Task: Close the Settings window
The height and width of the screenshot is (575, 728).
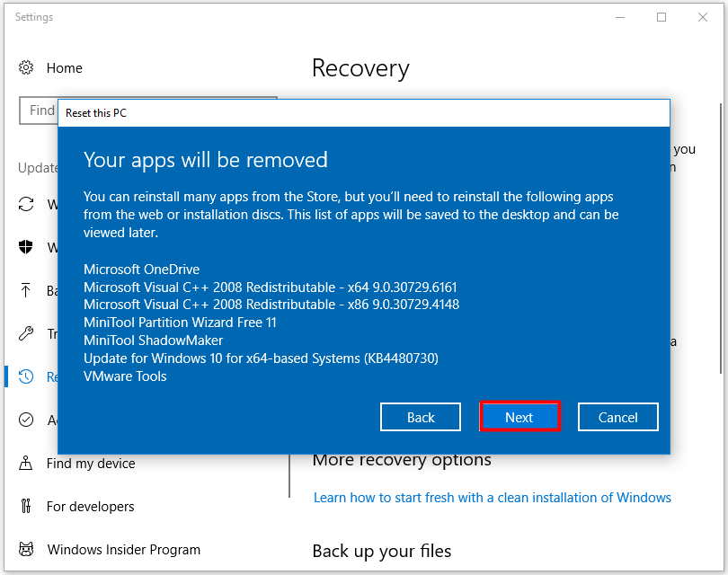Action: (703, 17)
